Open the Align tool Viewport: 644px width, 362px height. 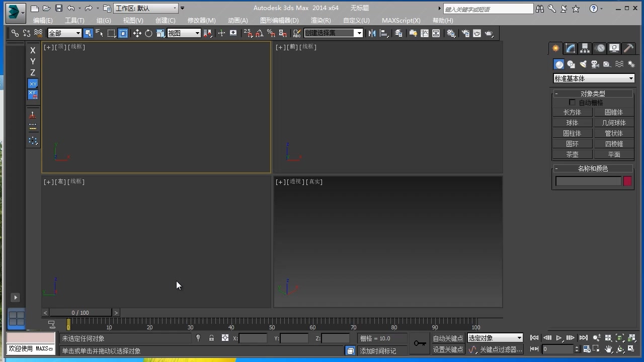(x=384, y=33)
